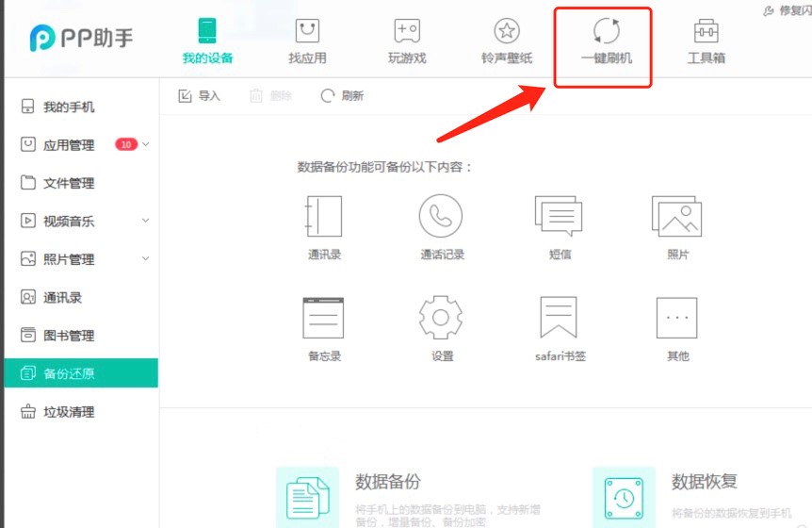Open 铃声壁纸 tab

pyautogui.click(x=507, y=41)
